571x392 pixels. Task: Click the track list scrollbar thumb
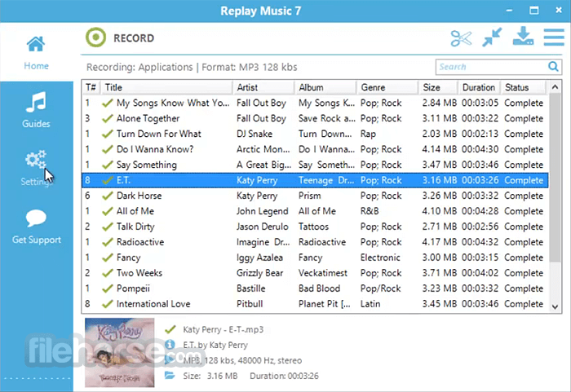(555, 177)
